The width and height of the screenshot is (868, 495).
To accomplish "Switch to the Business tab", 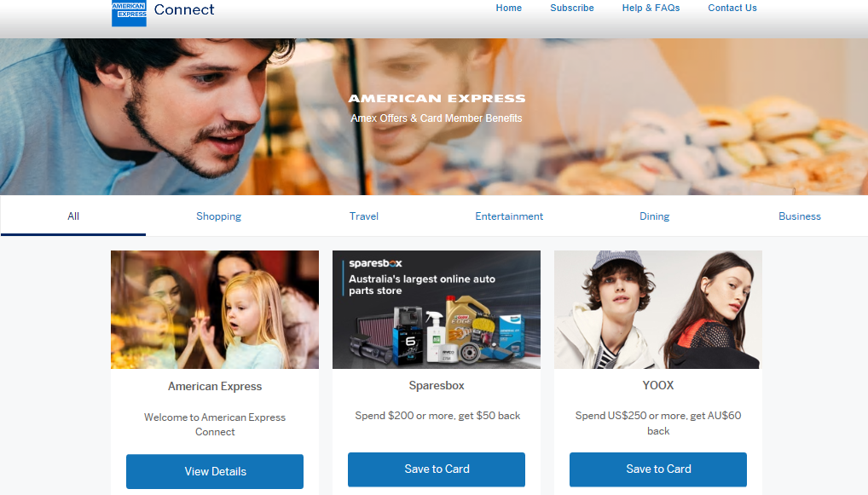I will coord(799,216).
